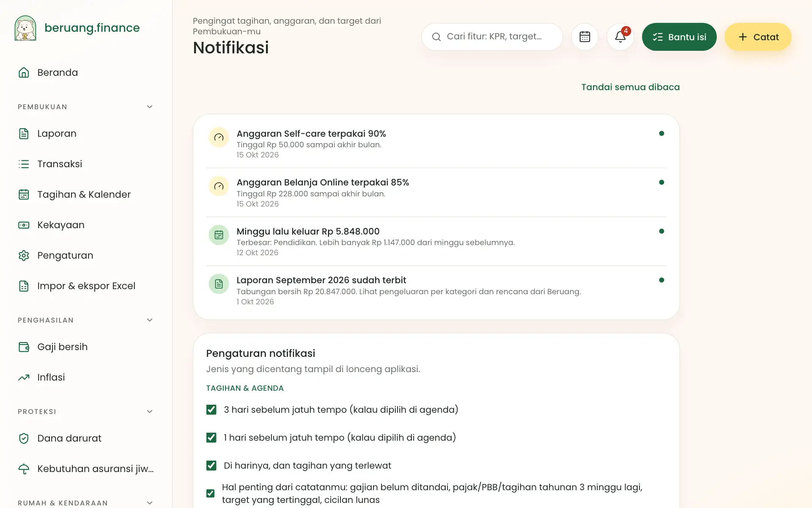Collapse the PENGHASILAN section chevron
The height and width of the screenshot is (508, 812).
pos(150,320)
